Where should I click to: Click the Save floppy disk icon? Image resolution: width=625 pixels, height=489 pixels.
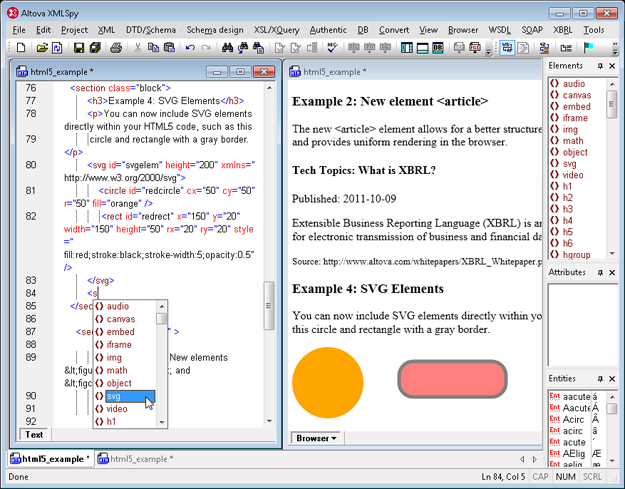(78, 48)
